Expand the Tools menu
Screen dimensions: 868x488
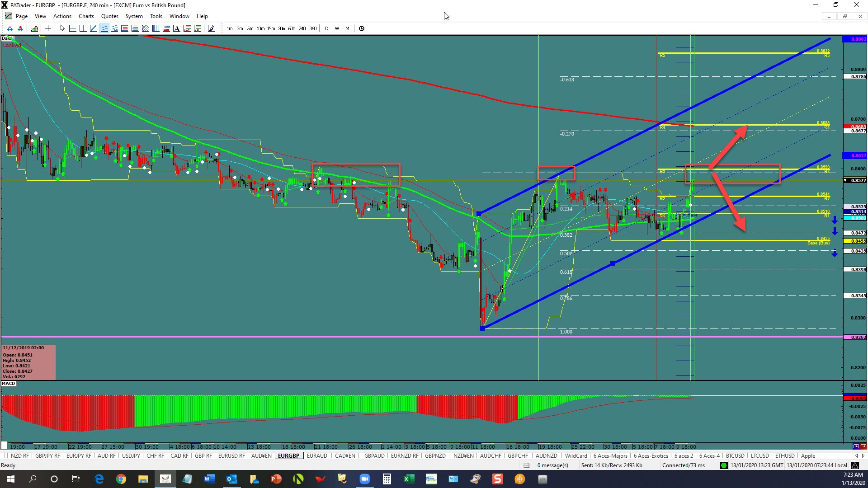pos(156,16)
